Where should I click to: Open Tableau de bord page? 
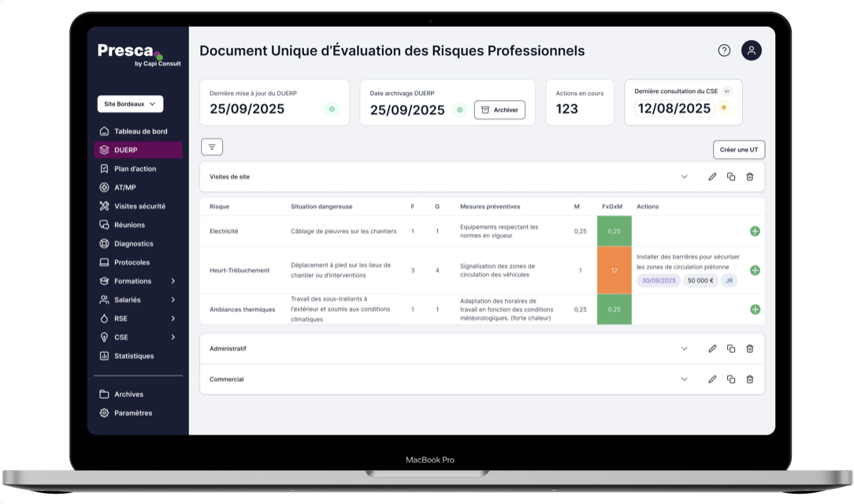click(x=140, y=132)
